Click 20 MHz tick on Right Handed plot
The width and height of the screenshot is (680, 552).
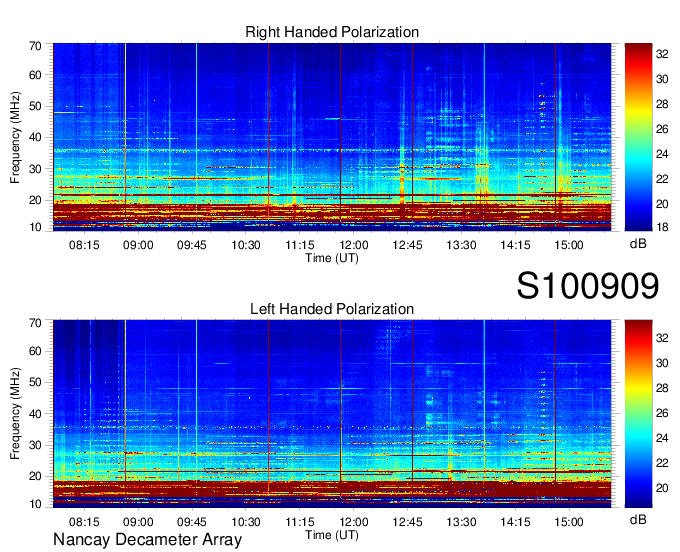click(x=35, y=200)
